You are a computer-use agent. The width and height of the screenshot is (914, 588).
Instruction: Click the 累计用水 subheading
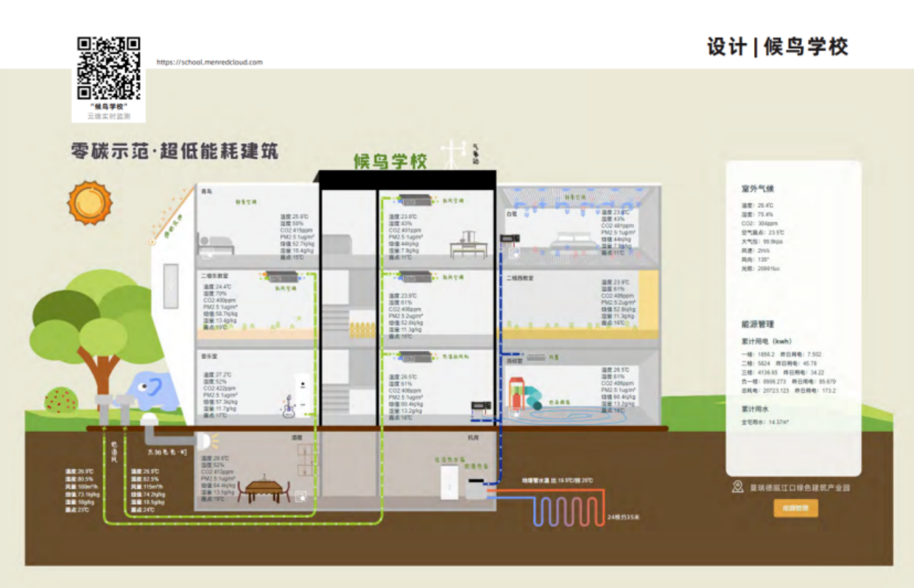[756, 408]
